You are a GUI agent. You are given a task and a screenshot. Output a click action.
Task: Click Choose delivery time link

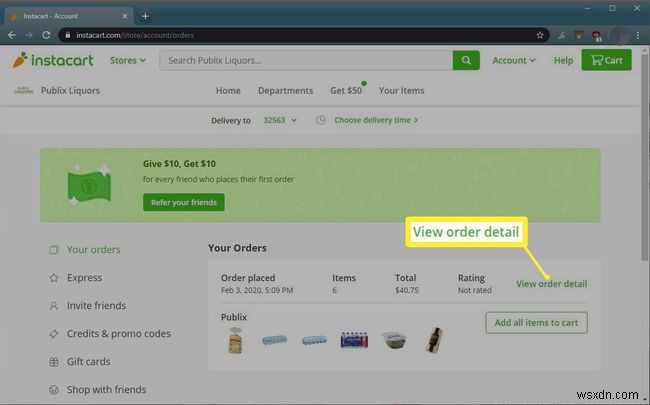click(x=376, y=120)
